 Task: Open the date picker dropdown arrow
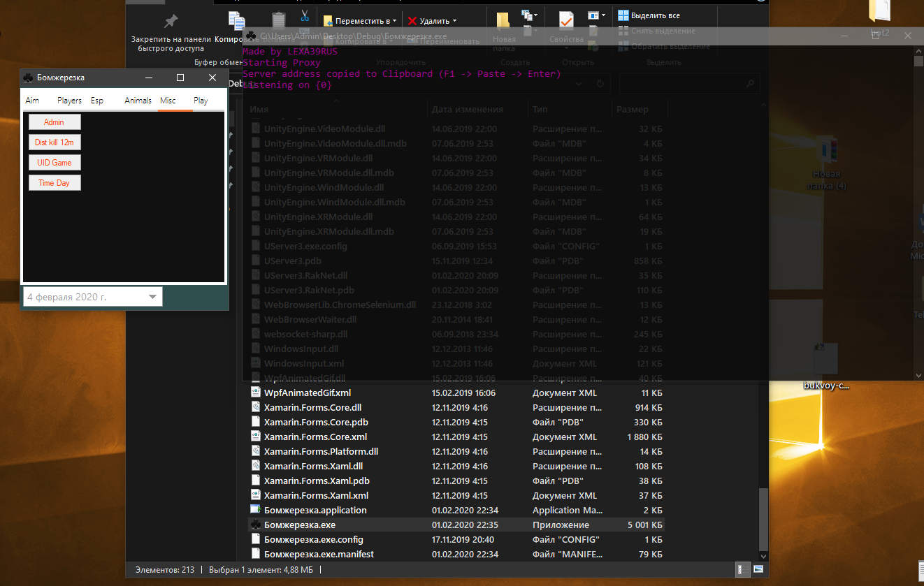[x=153, y=298]
